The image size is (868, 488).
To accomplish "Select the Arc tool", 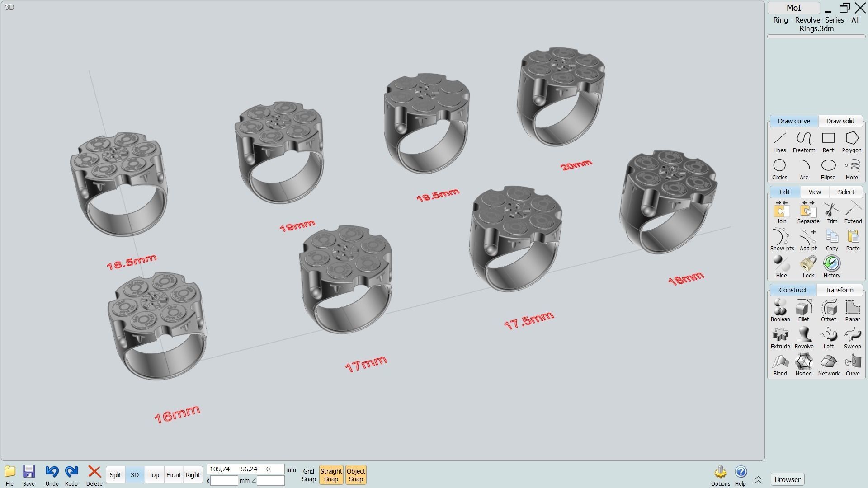I will click(x=804, y=169).
